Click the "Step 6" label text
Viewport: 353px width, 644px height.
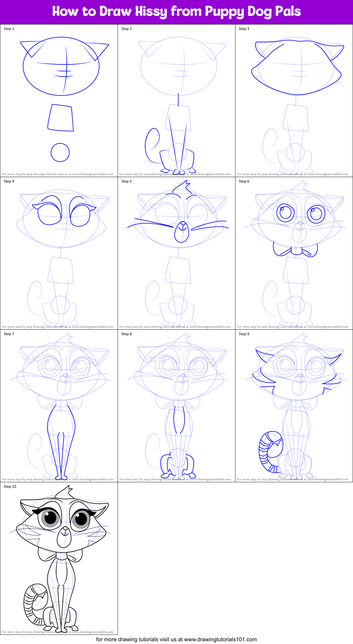pos(244,181)
